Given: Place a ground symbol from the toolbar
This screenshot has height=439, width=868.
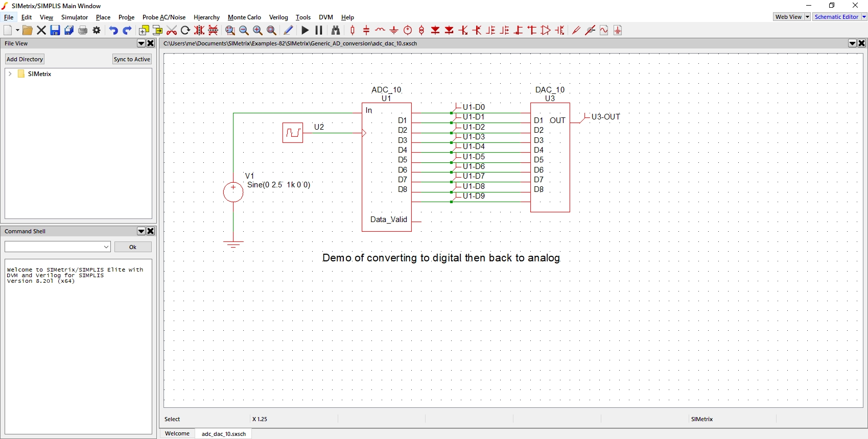Looking at the screenshot, I should click(x=394, y=30).
